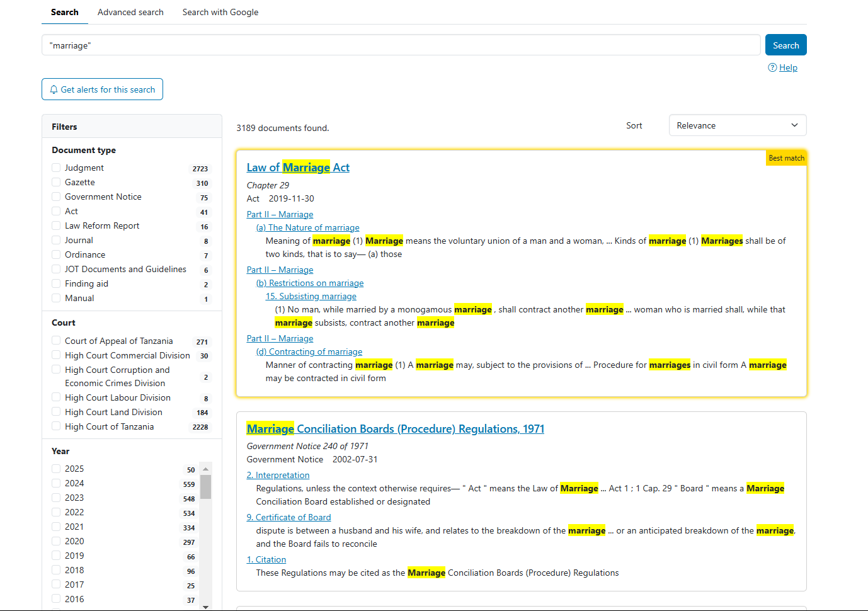Click the Year filter scrollbar thumb
The height and width of the screenshot is (611, 868).
click(205, 487)
